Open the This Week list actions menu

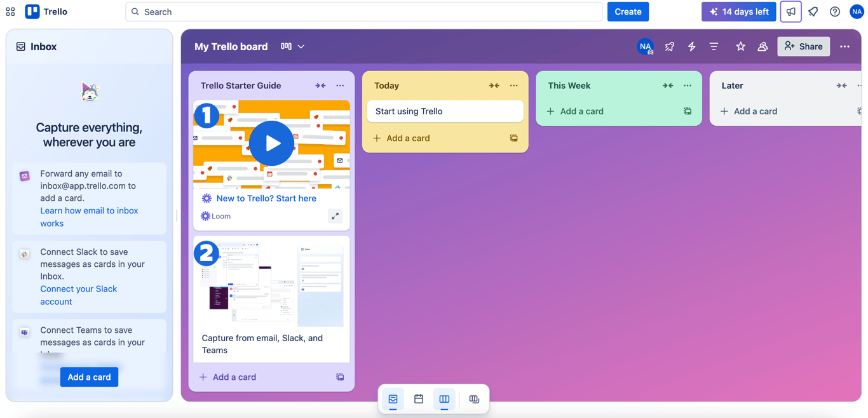coord(687,84)
